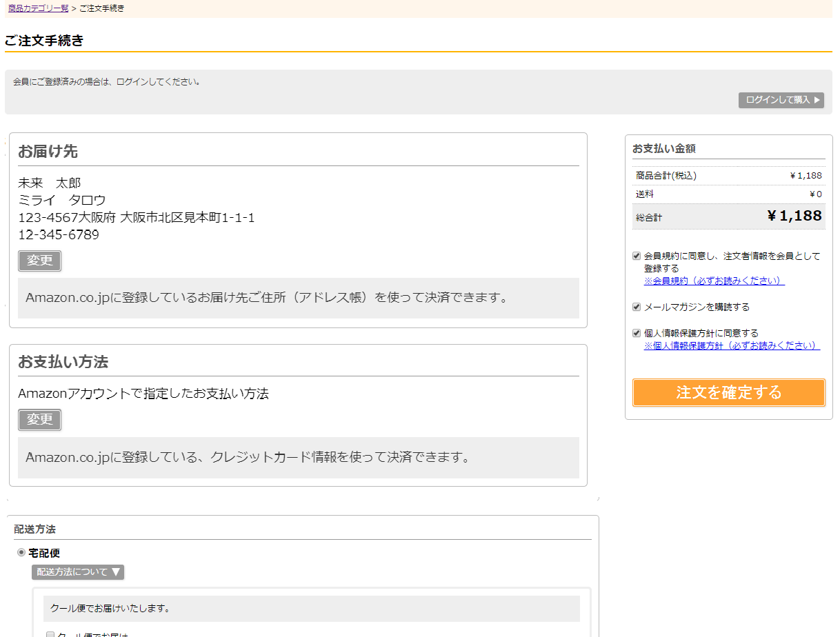Click the 商品合計(税込) row label
This screenshot has height=637, width=840.
pyautogui.click(x=666, y=176)
